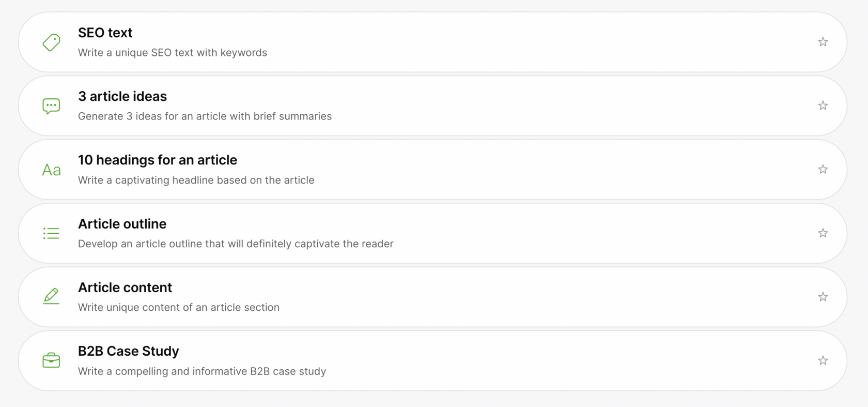
Task: Star the 3 article ideas template
Action: (823, 105)
